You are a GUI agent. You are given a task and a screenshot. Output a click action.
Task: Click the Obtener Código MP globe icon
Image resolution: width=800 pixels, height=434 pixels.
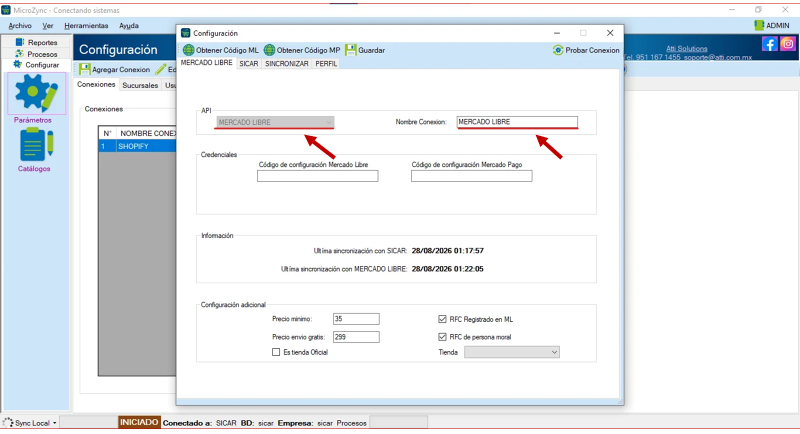269,50
